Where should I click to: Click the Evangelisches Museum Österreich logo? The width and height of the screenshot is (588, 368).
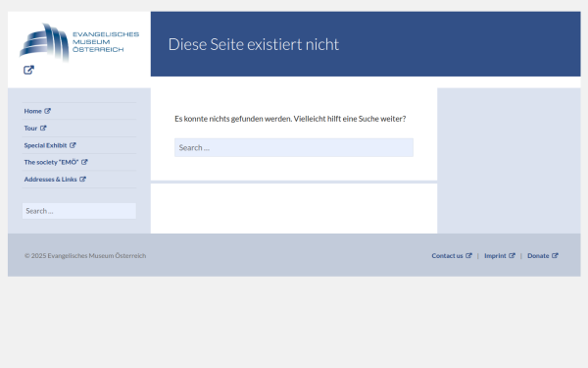click(79, 42)
